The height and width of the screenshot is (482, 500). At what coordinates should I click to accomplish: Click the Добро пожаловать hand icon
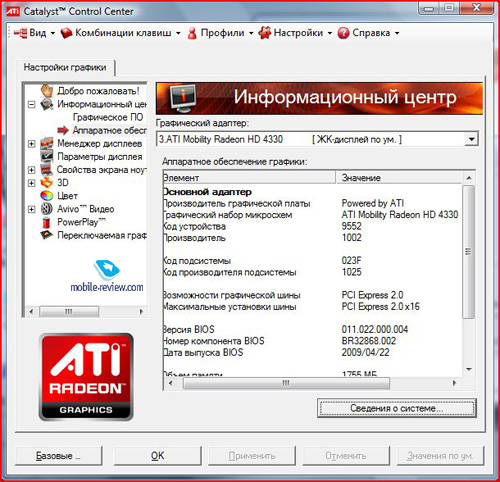pyautogui.click(x=47, y=91)
